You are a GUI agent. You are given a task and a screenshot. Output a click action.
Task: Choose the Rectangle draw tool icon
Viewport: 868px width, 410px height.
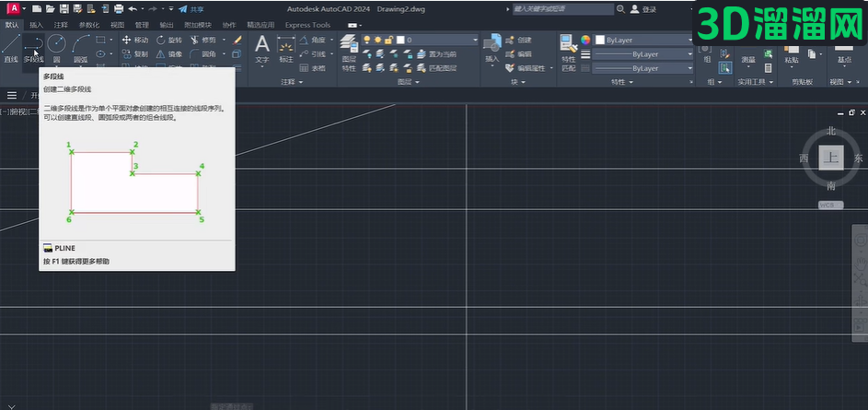(100, 40)
